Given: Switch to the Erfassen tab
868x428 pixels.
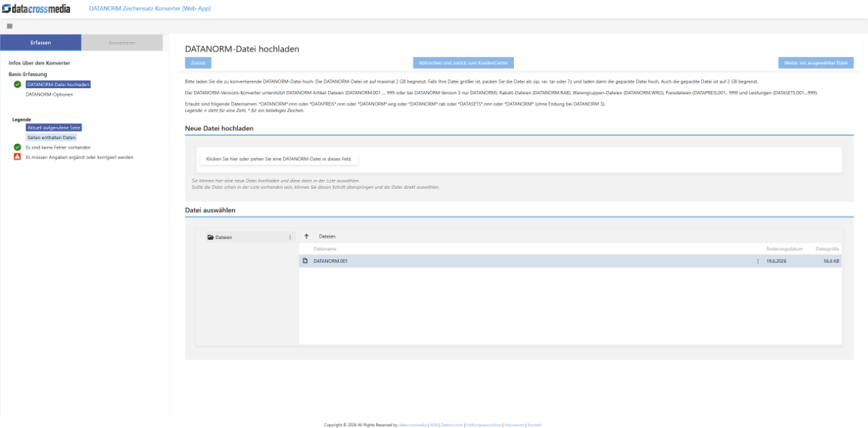Looking at the screenshot, I should tap(41, 43).
